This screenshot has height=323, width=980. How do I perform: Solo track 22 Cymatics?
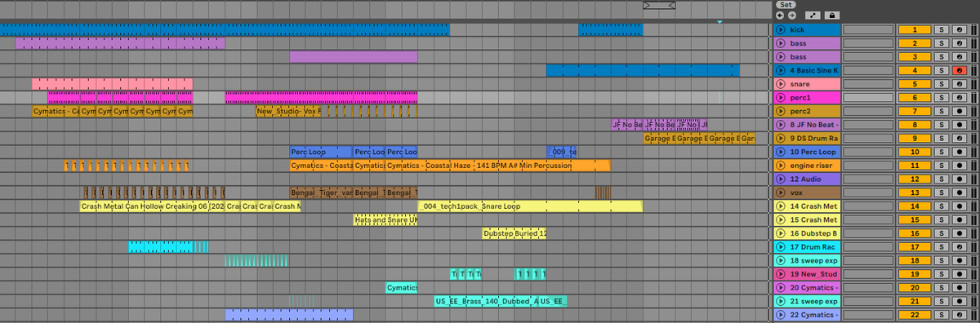(x=941, y=315)
